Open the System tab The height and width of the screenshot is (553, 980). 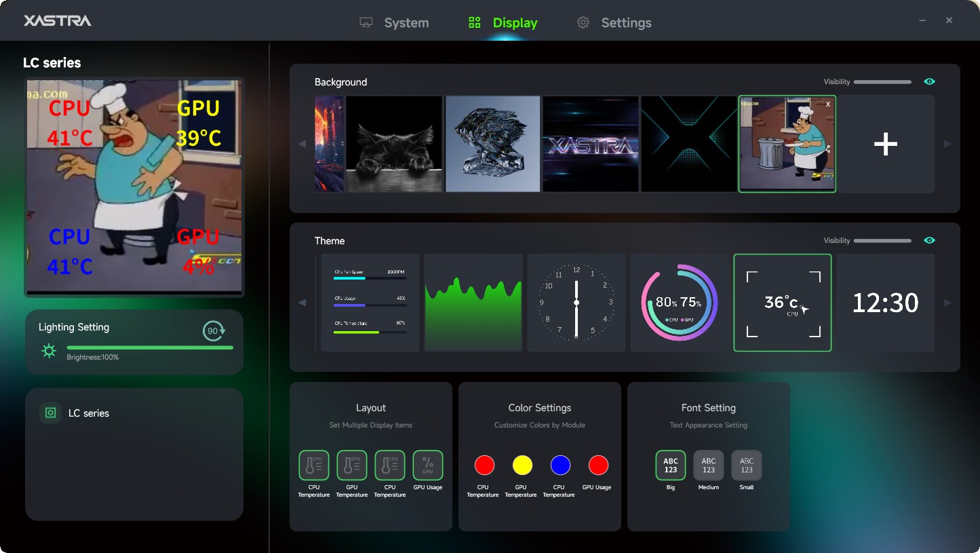(394, 22)
